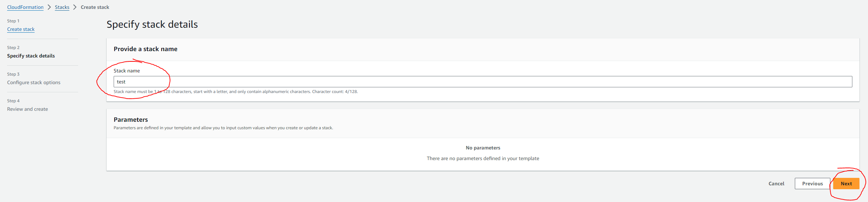Click the stack name character count hint
This screenshot has height=202, width=868.
click(235, 92)
